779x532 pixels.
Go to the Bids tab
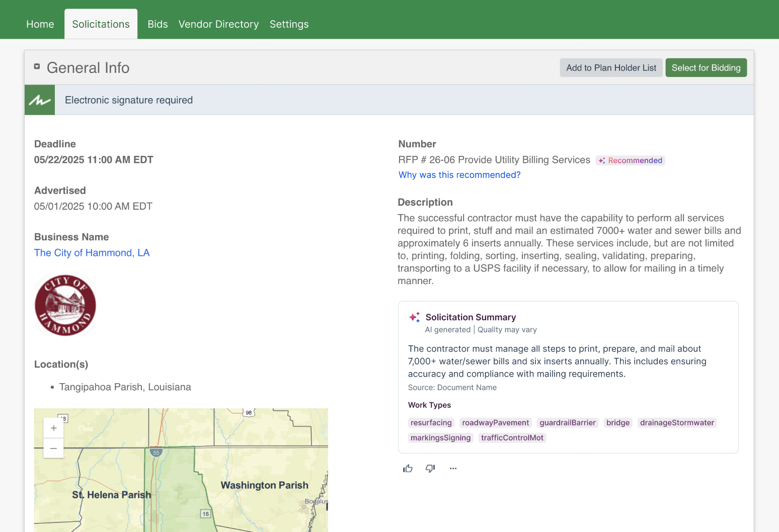pyautogui.click(x=158, y=24)
